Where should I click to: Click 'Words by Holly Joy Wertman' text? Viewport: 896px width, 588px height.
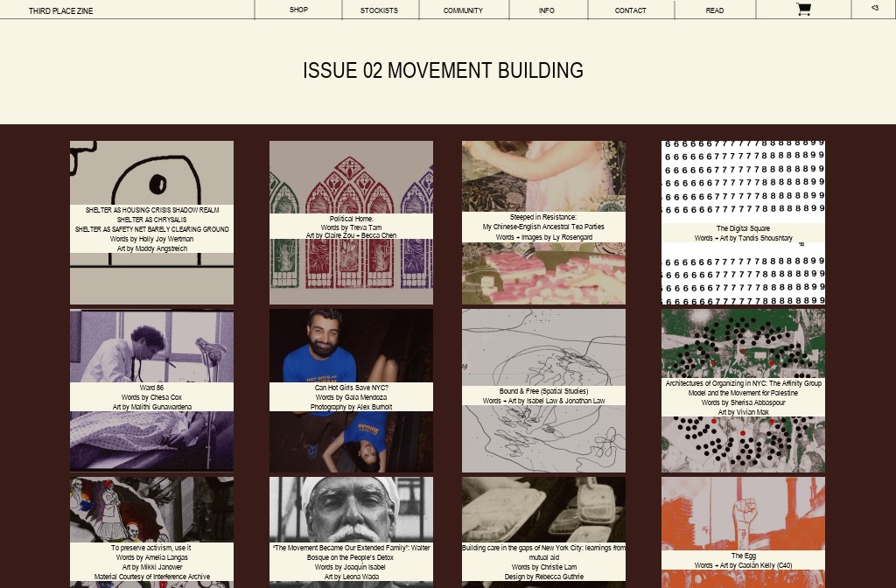pyautogui.click(x=151, y=239)
